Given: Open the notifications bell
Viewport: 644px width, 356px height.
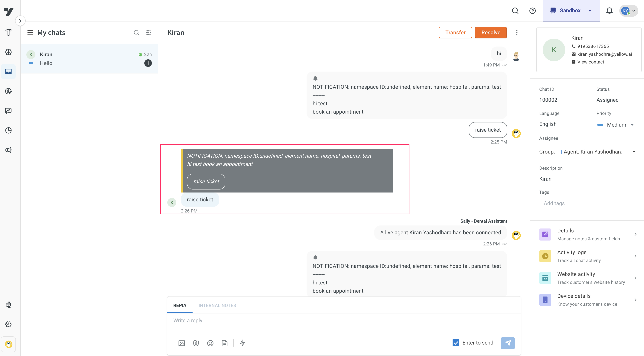Looking at the screenshot, I should [x=609, y=11].
